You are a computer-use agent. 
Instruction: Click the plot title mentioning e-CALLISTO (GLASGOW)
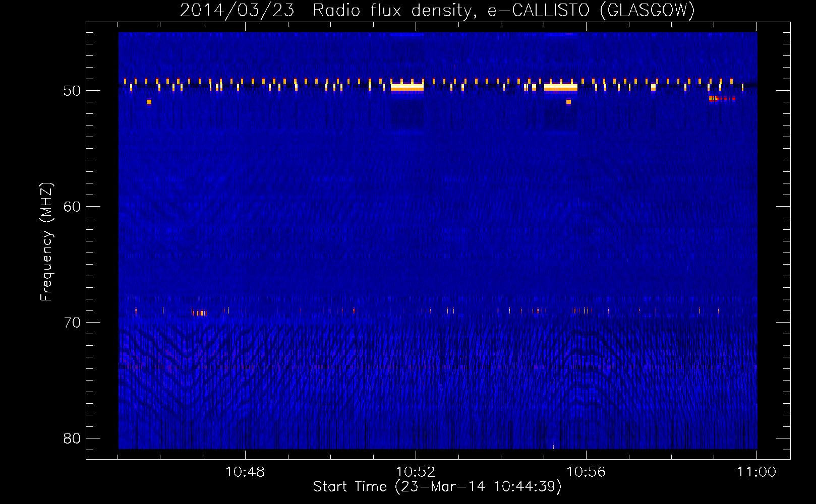437,10
